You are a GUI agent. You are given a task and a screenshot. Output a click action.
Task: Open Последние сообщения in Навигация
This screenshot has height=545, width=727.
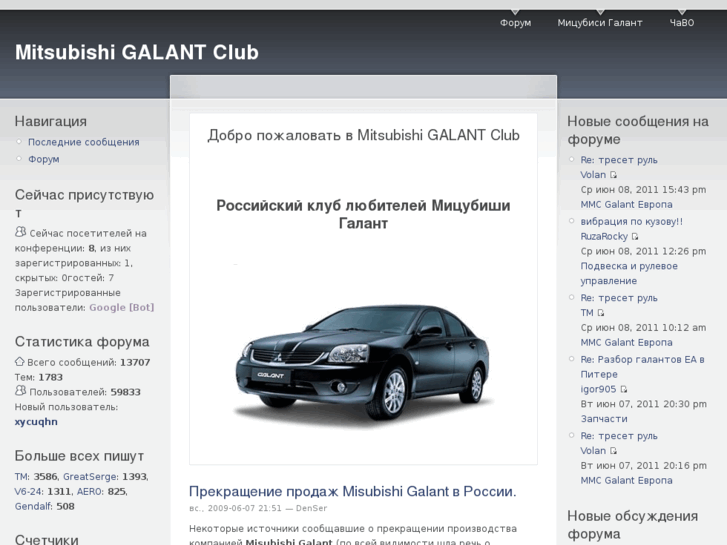(x=83, y=142)
